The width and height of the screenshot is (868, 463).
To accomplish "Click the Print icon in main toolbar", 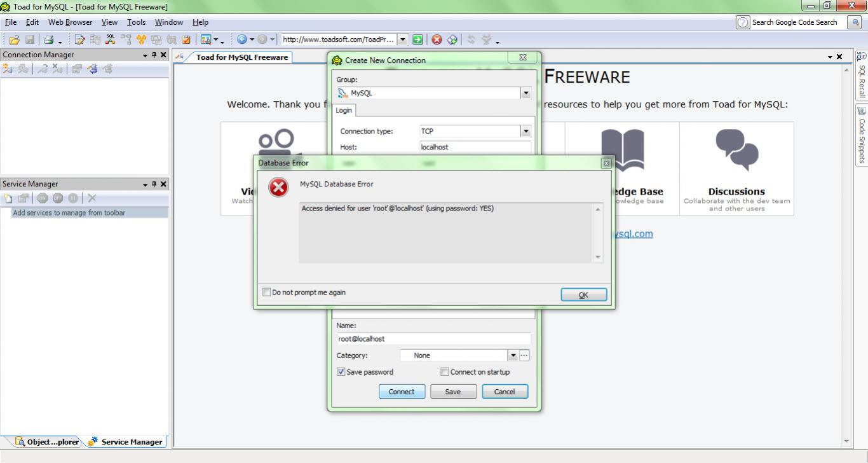I will click(x=48, y=39).
